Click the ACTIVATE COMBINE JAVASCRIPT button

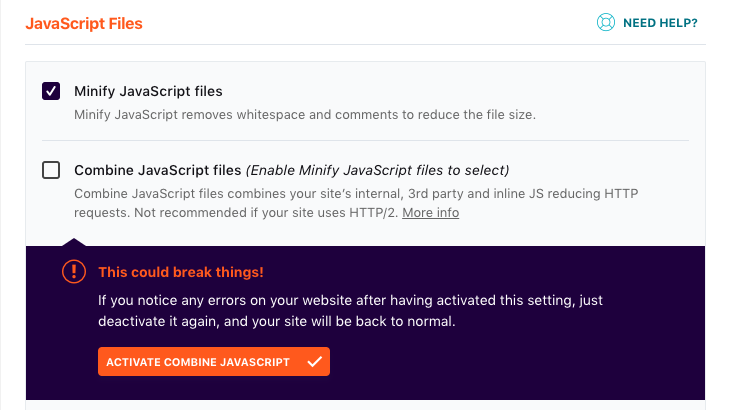tap(214, 362)
